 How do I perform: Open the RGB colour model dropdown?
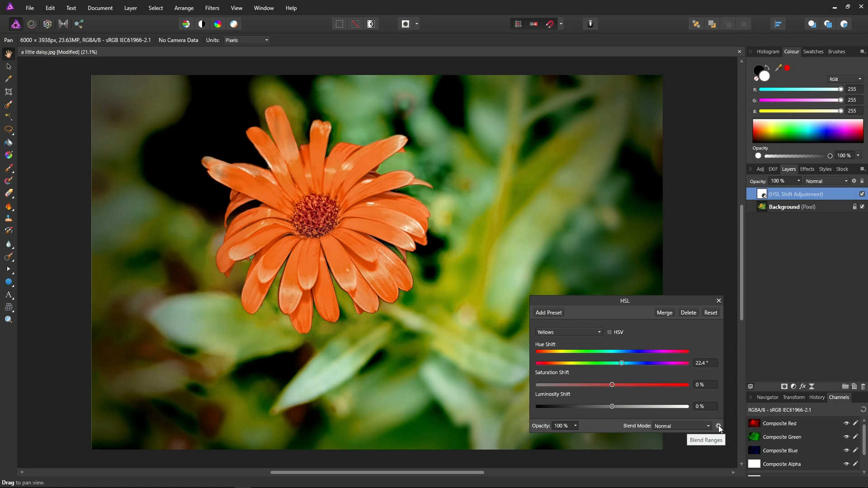(845, 79)
